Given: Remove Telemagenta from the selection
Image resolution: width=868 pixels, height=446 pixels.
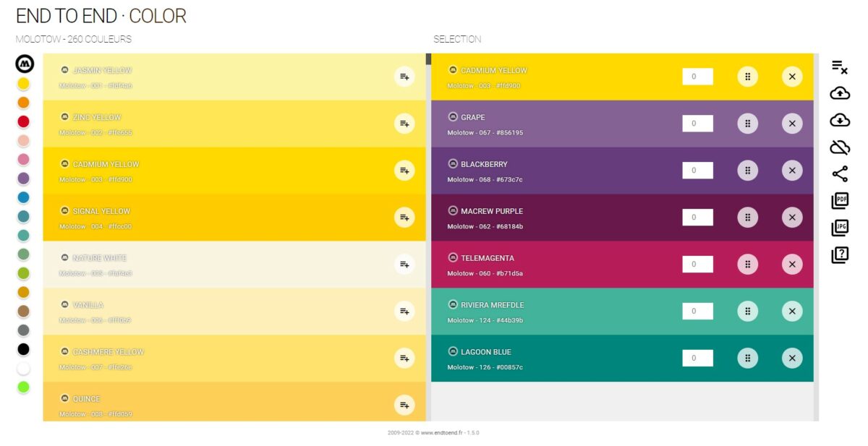Looking at the screenshot, I should point(792,265).
